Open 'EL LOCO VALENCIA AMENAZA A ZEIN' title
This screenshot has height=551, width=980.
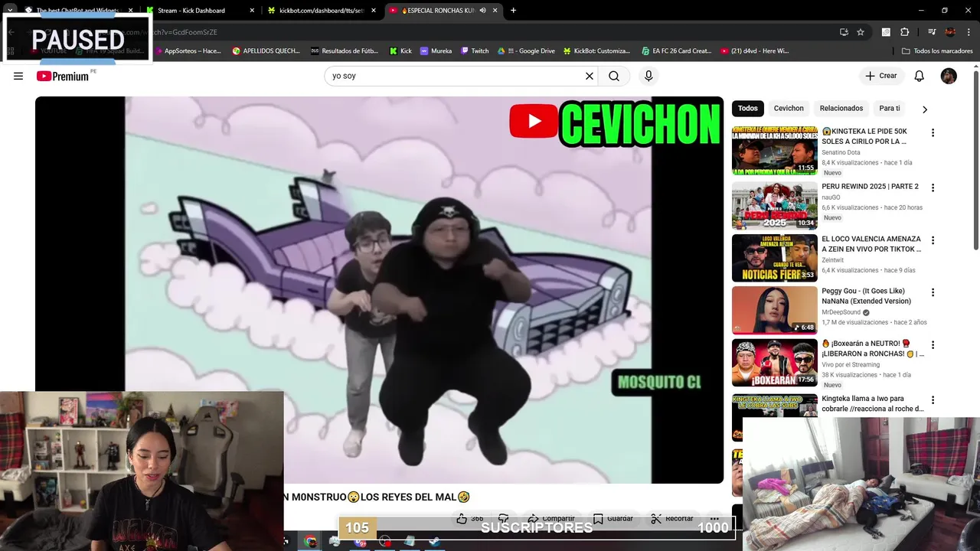pos(871,244)
